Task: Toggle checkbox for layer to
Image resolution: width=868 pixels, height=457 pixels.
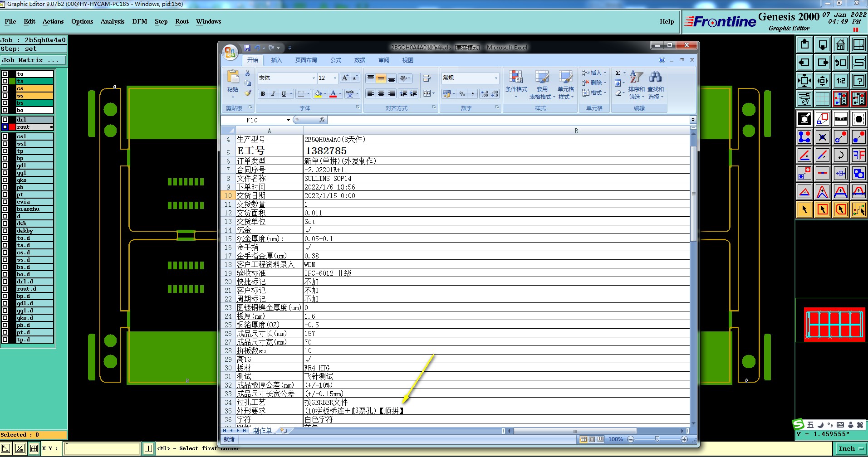Action: pos(5,74)
